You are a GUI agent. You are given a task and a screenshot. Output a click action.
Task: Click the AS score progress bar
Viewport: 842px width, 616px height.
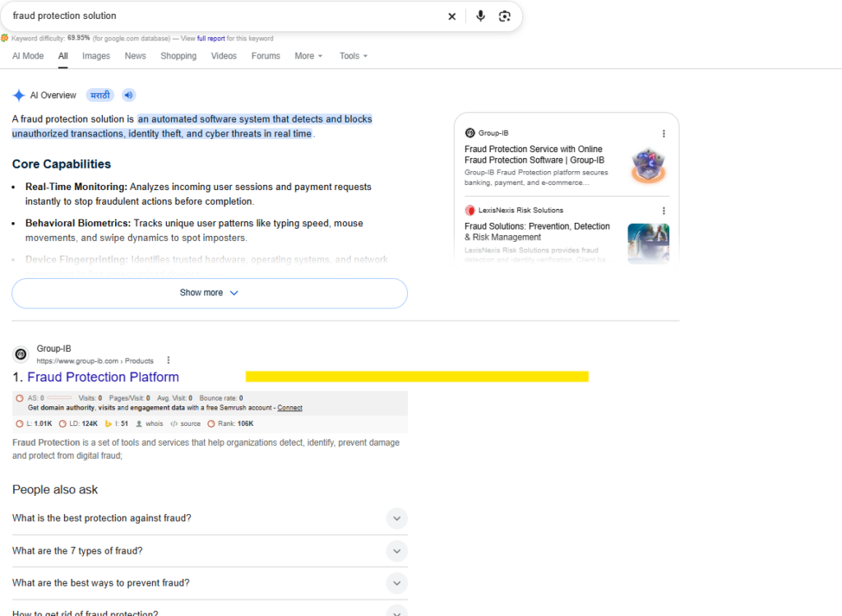pos(59,398)
